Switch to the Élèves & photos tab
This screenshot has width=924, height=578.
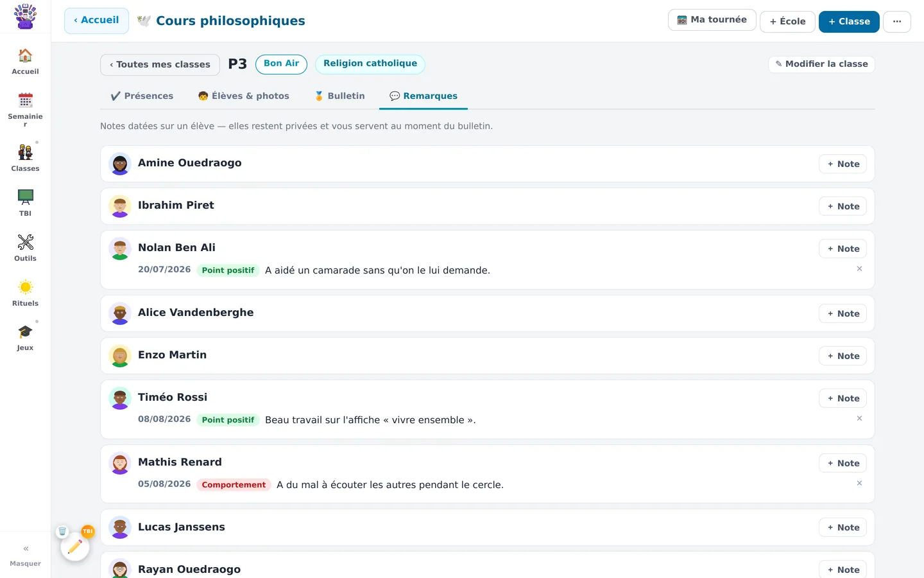pyautogui.click(x=244, y=96)
